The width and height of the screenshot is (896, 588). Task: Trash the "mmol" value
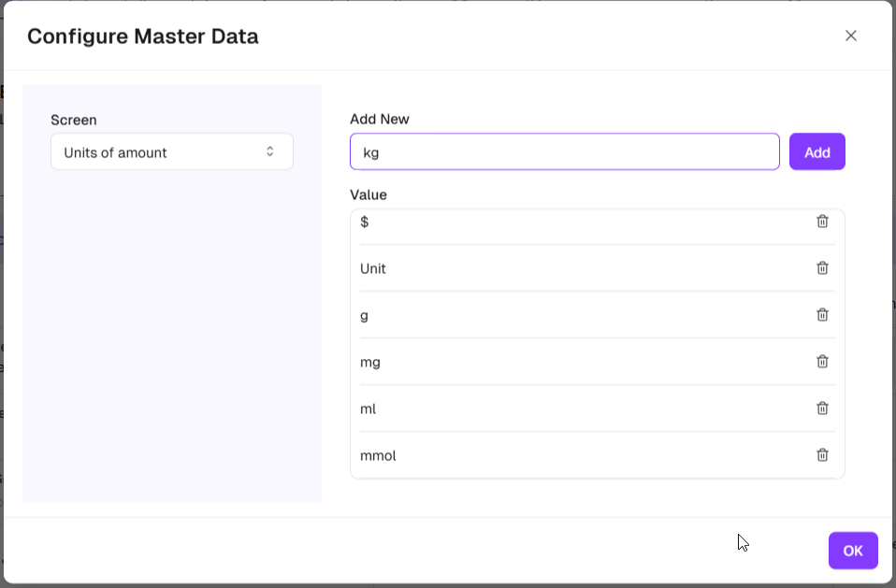[x=822, y=455]
